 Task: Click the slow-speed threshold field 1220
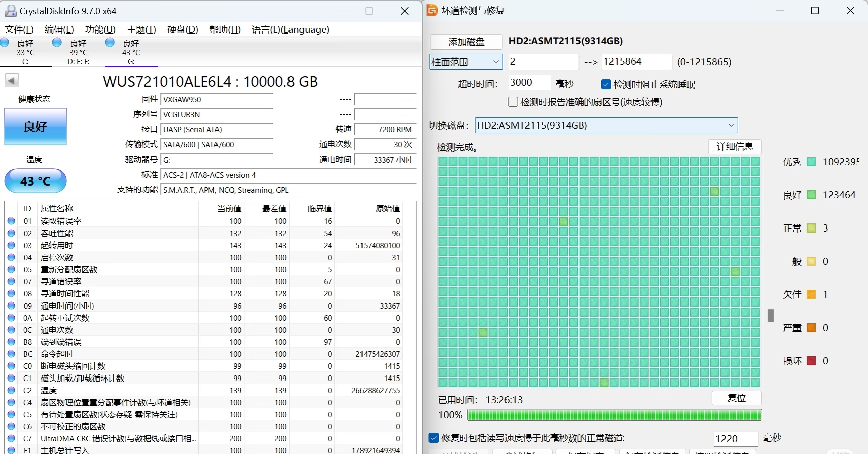click(736, 439)
